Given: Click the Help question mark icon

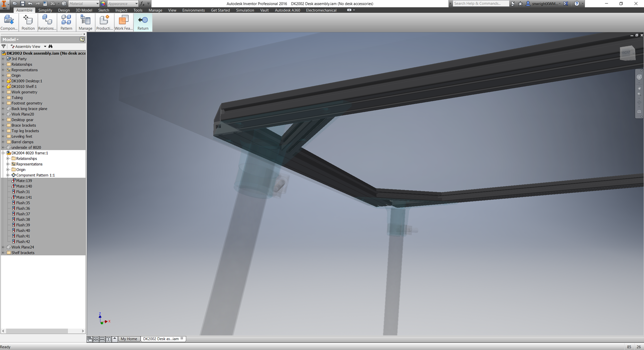Looking at the screenshot, I should pos(577,3).
